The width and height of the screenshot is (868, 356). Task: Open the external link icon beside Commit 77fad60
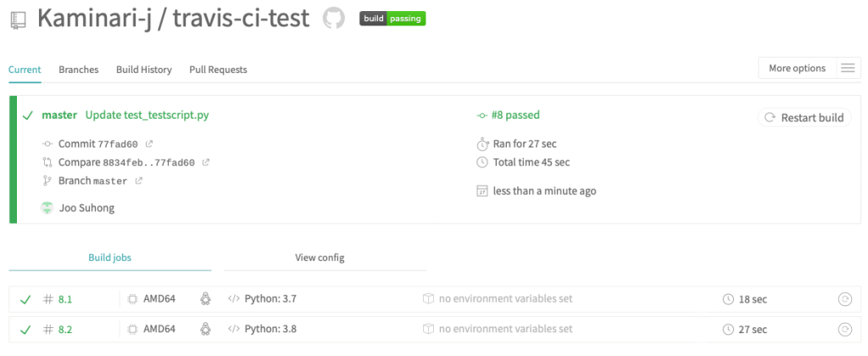[149, 144]
